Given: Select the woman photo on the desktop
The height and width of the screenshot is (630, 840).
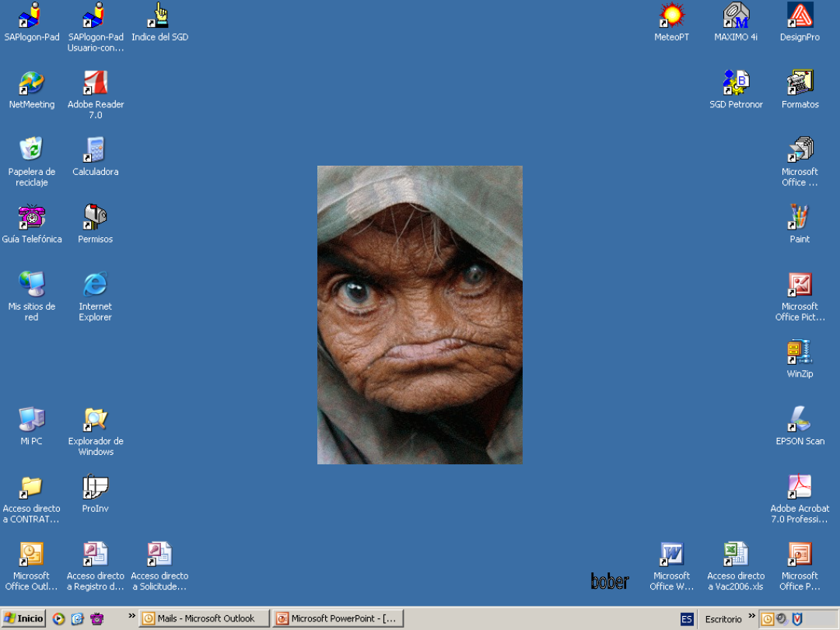Looking at the screenshot, I should pyautogui.click(x=419, y=314).
